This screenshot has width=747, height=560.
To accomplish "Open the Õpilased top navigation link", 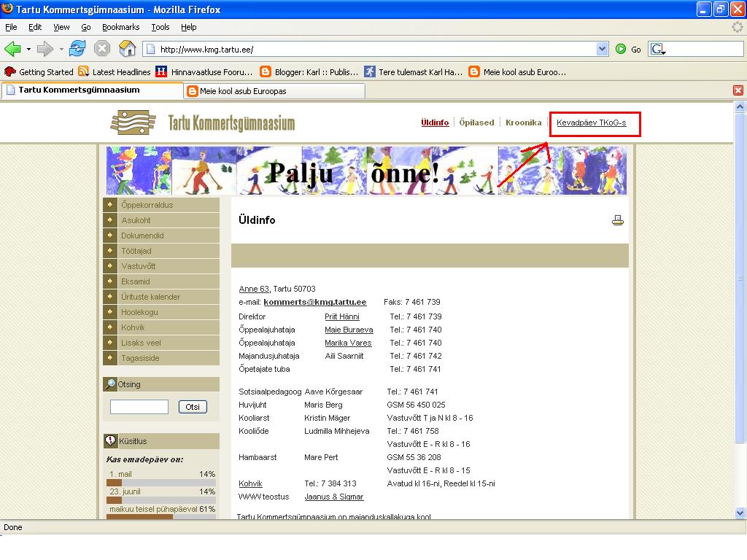I will [x=476, y=122].
